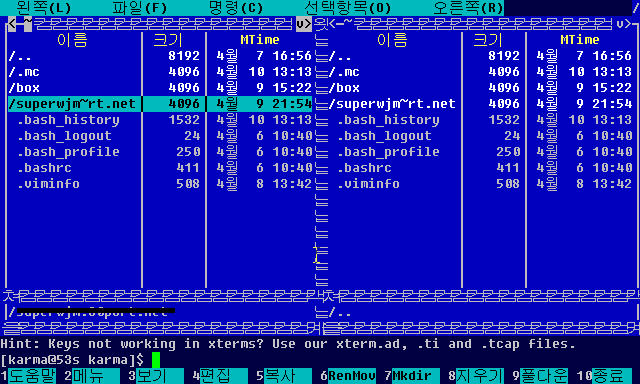Select highlighted /superwjm~rt.net in left panel
This screenshot has width=640, height=384.
point(160,104)
